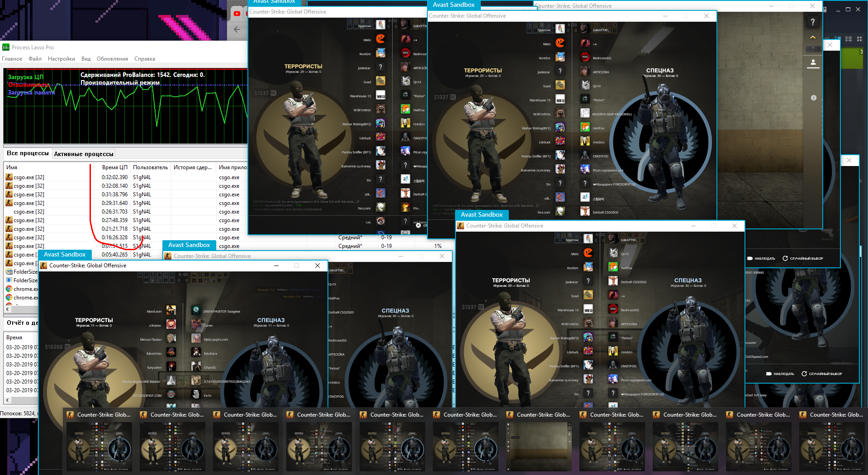This screenshot has width=868, height=475.
Task: Open the Настройки menu
Action: [62, 59]
